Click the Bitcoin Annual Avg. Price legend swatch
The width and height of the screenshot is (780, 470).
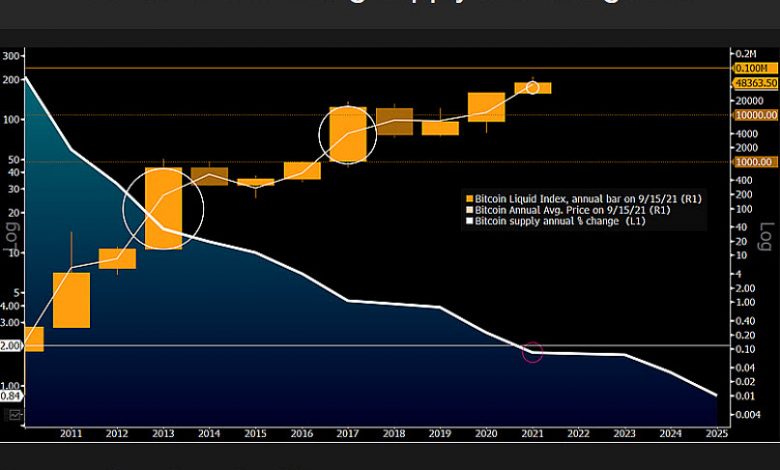coord(468,211)
